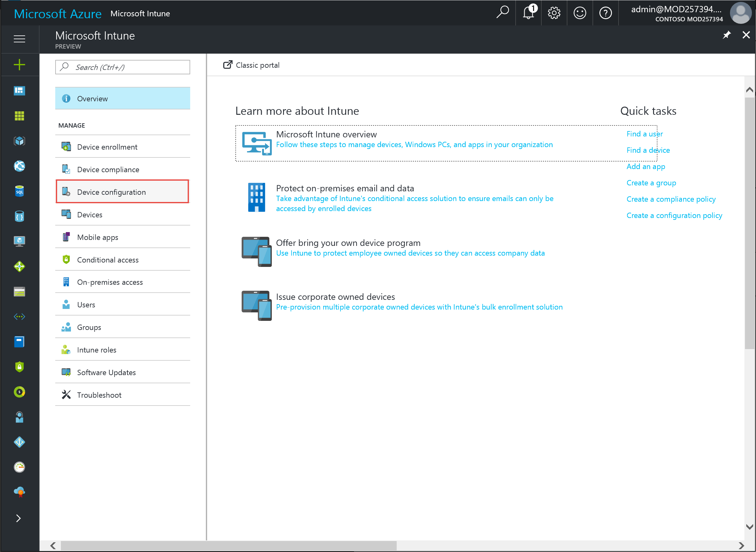Open All resources grid icon

point(19,116)
